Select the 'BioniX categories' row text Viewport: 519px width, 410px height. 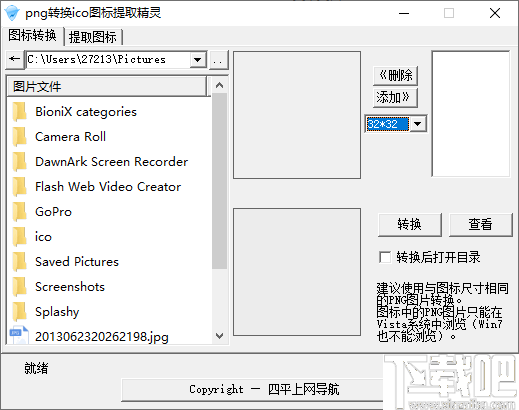[x=86, y=112]
